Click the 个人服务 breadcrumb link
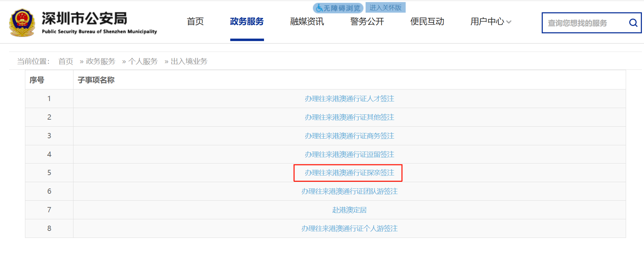 click(x=143, y=61)
